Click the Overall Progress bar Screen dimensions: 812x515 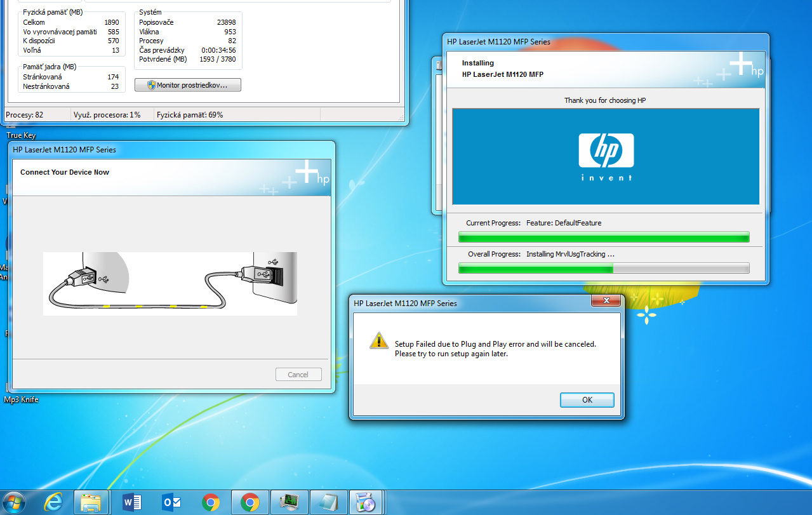click(x=604, y=269)
